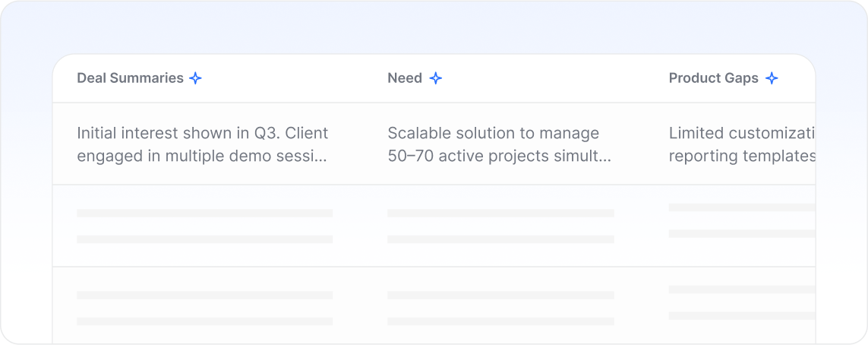Select the AI sparkle icon next to Need
This screenshot has height=345, width=868.
(x=436, y=78)
